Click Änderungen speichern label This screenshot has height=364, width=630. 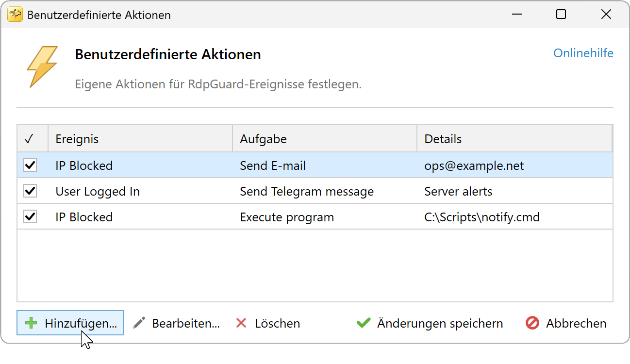point(440,324)
